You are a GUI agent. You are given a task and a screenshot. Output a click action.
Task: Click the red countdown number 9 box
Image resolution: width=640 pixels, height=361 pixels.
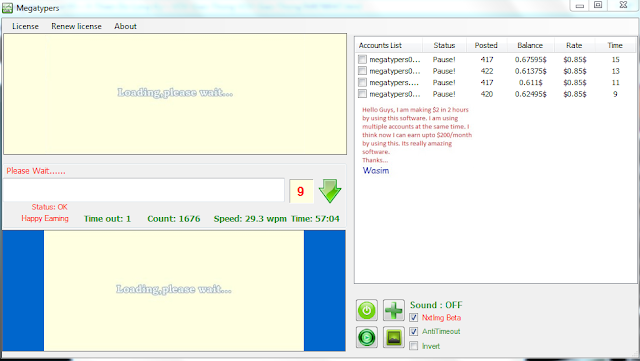click(x=301, y=191)
